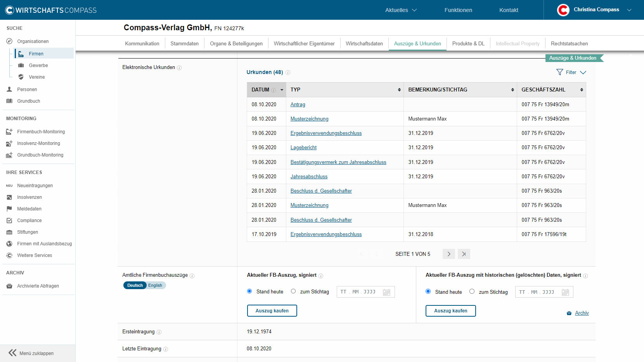Select Stand heute for Aktueller FB-Auszug

249,291
